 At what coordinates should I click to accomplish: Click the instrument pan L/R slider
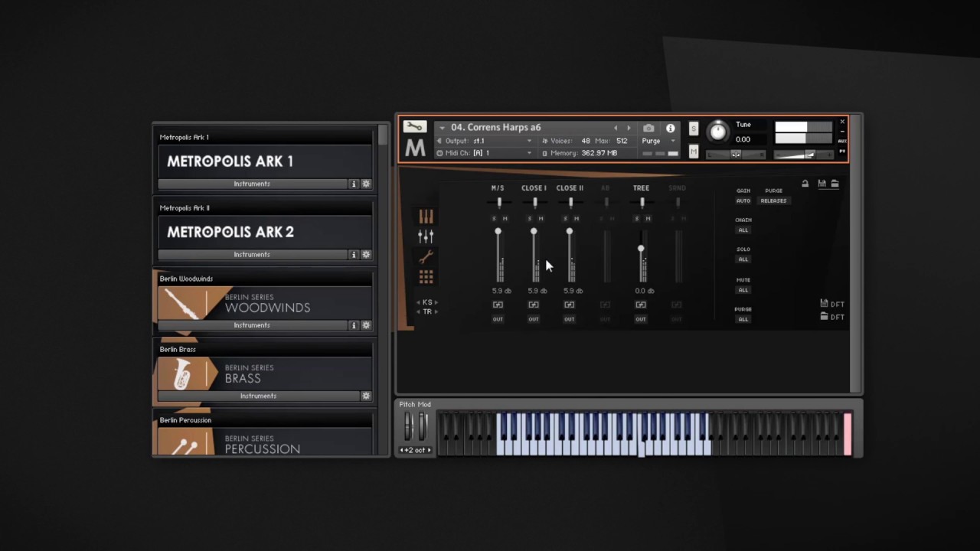click(735, 155)
